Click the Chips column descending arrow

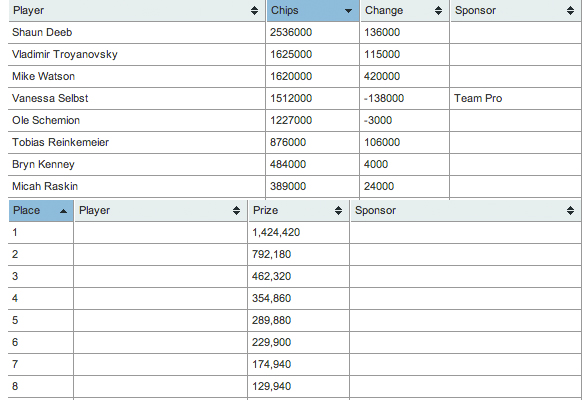[348, 11]
